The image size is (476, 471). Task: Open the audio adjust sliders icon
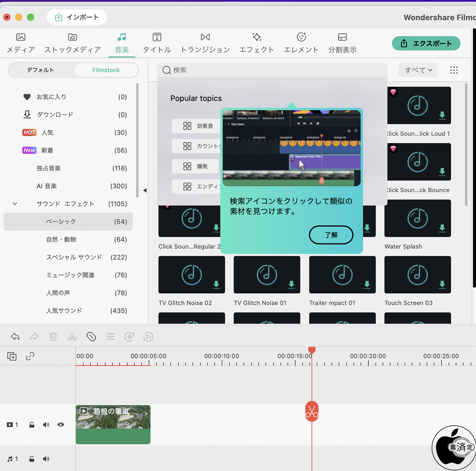pyautogui.click(x=110, y=337)
